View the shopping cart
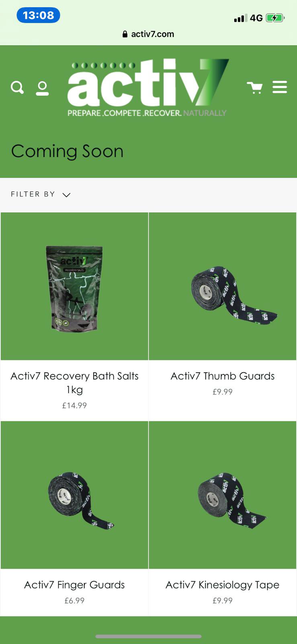This screenshot has height=644, width=297. [255, 87]
